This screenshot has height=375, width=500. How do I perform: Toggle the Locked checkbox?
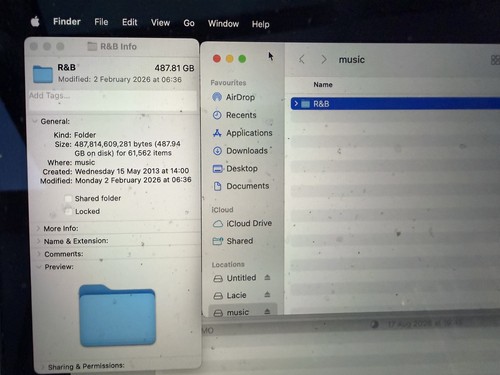pos(68,211)
